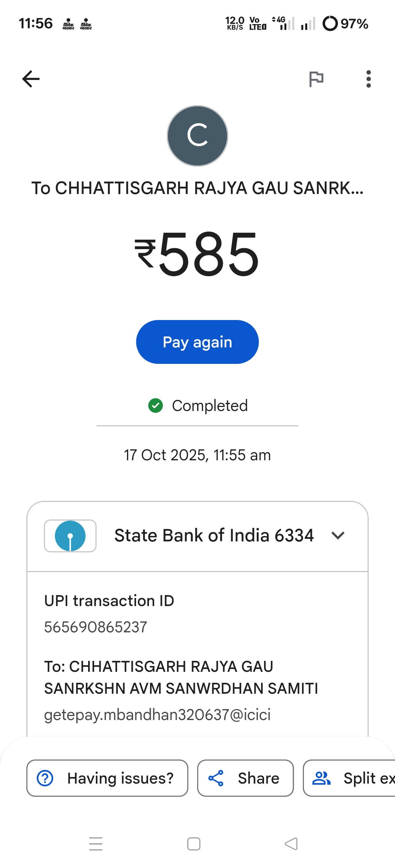The image size is (395, 868).
Task: Tap the question mark help icon
Action: 45,778
